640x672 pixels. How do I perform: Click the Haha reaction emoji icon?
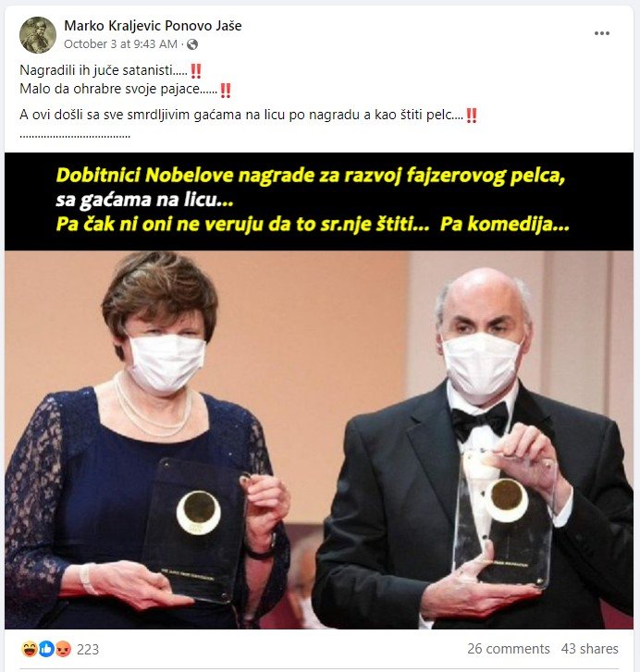[30, 649]
